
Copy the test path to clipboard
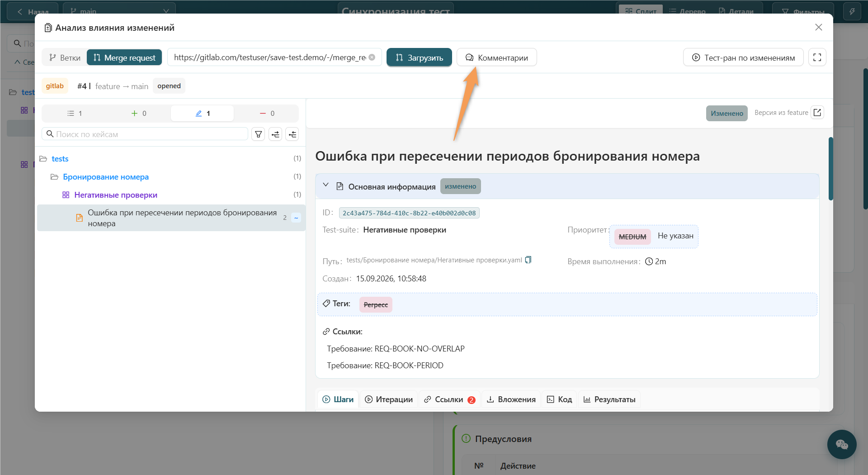pyautogui.click(x=528, y=260)
